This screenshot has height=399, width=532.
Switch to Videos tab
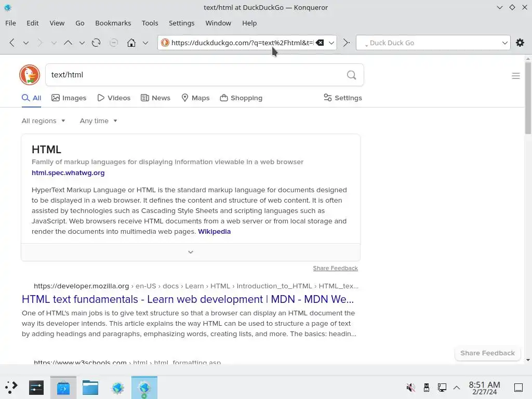coord(114,98)
